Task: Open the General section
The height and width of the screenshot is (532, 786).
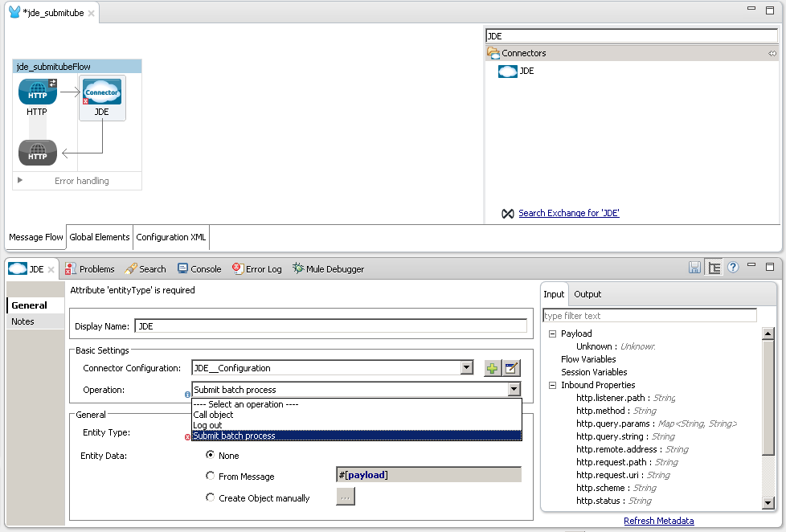Action: point(35,305)
